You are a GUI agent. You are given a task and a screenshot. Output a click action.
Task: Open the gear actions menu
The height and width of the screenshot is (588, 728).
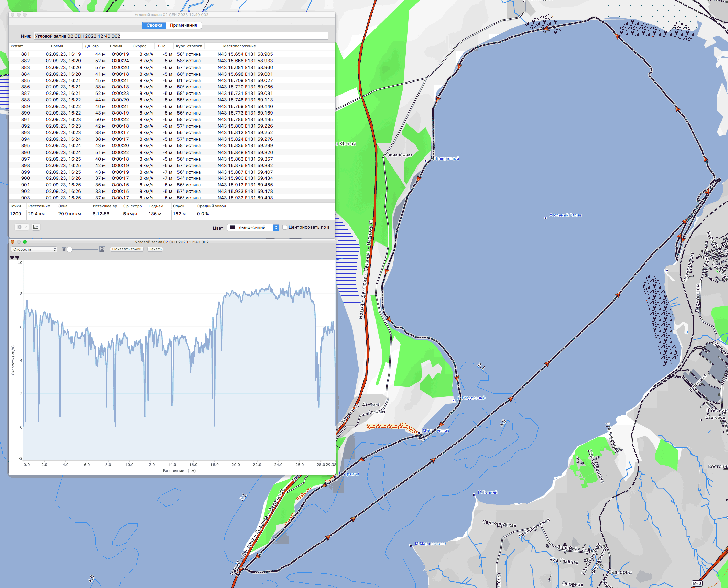click(21, 227)
